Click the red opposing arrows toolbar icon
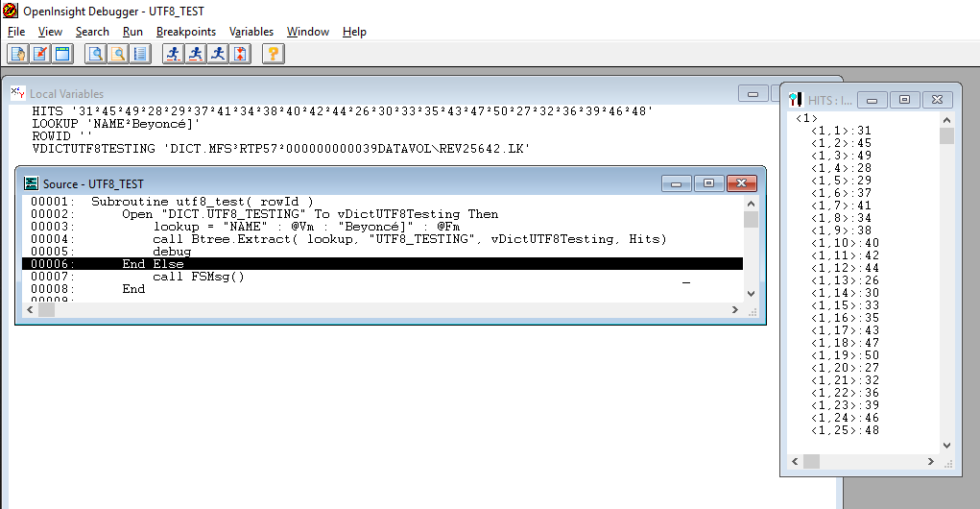This screenshot has width=980, height=509. click(x=240, y=54)
